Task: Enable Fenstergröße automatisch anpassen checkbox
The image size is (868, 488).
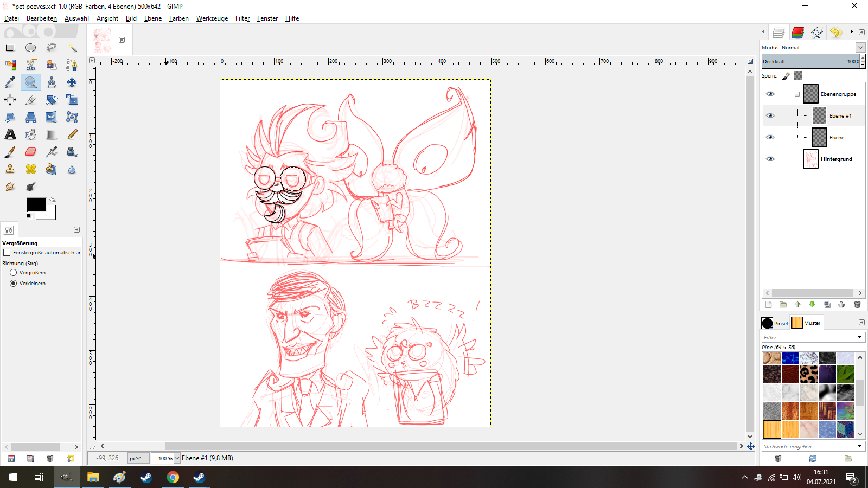Action: [7, 253]
